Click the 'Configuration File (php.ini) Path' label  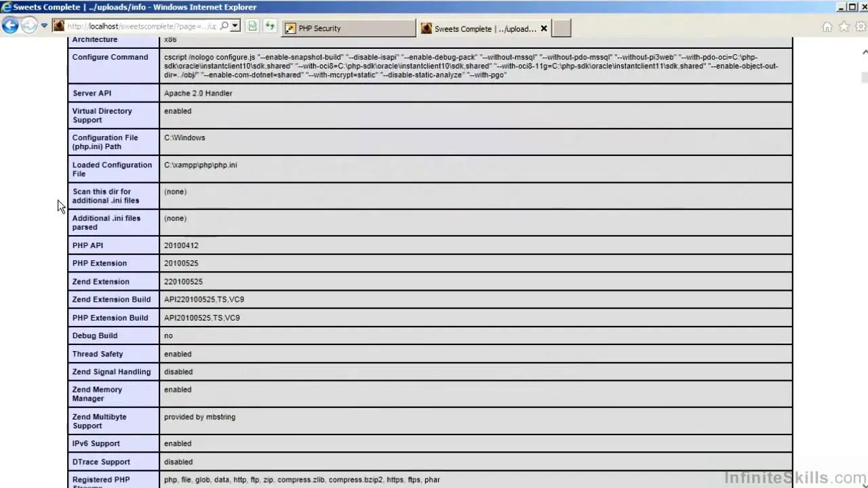point(105,142)
